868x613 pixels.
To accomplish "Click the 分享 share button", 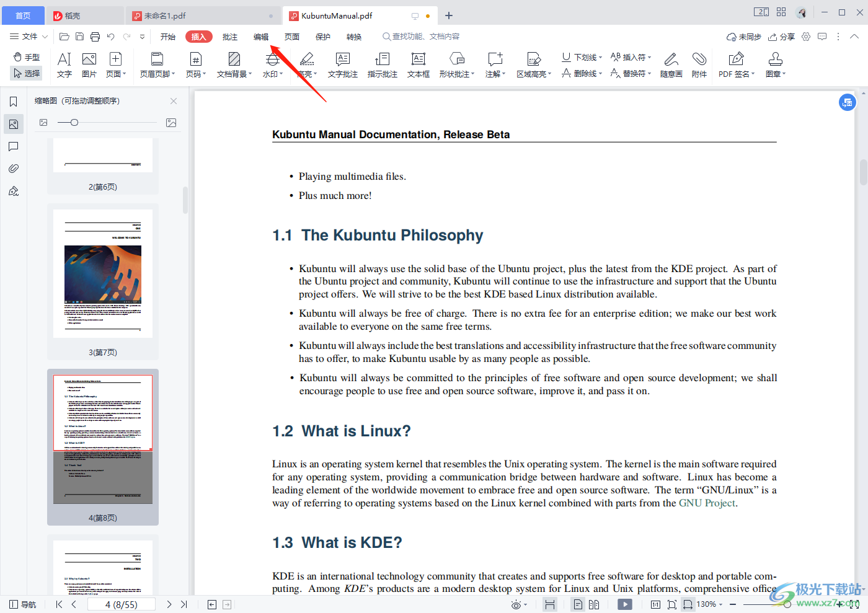I will point(781,37).
